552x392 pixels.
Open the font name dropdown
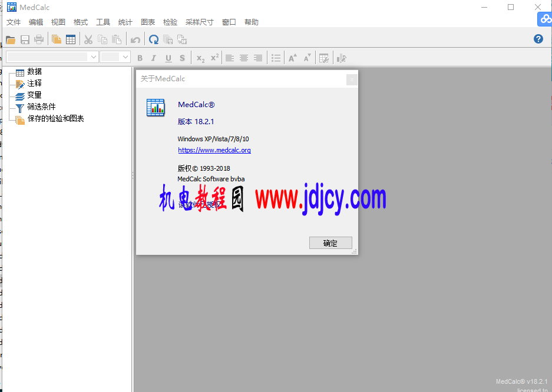94,57
